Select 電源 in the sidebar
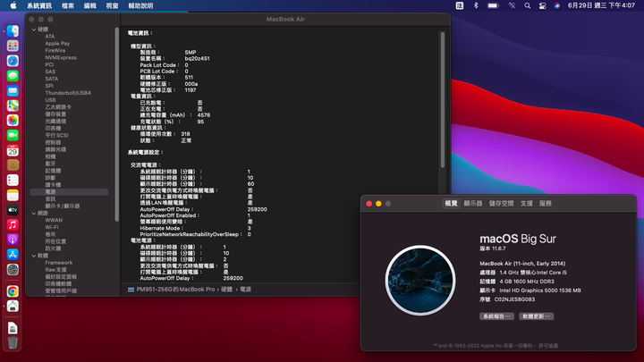This screenshot has width=644, height=362. [69, 192]
